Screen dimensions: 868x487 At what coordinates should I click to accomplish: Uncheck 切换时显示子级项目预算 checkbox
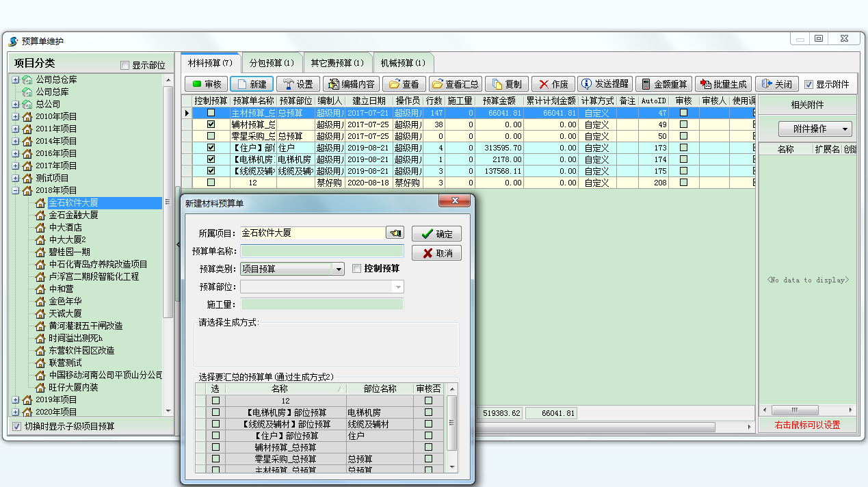pos(17,426)
